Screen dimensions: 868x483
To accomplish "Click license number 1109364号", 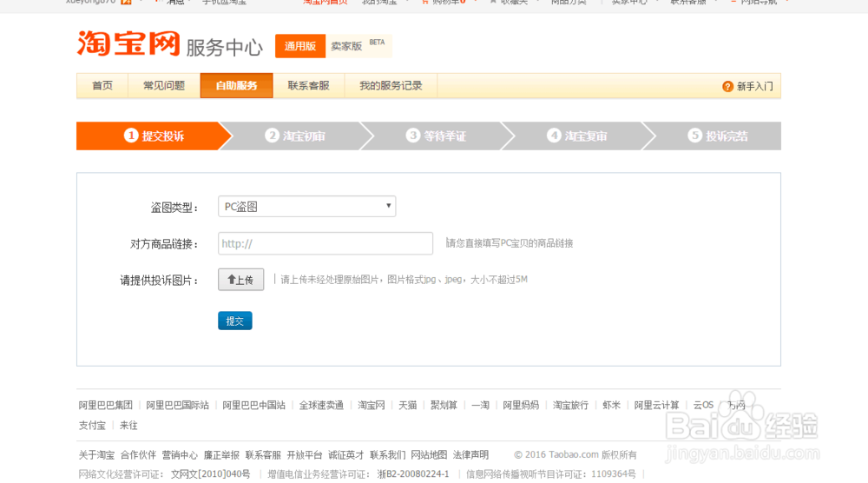I will [614, 474].
